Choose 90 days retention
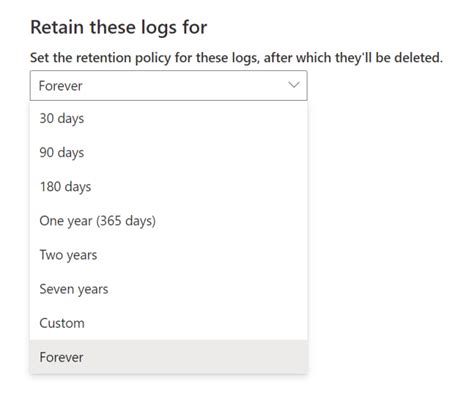474x409 pixels. [169, 152]
